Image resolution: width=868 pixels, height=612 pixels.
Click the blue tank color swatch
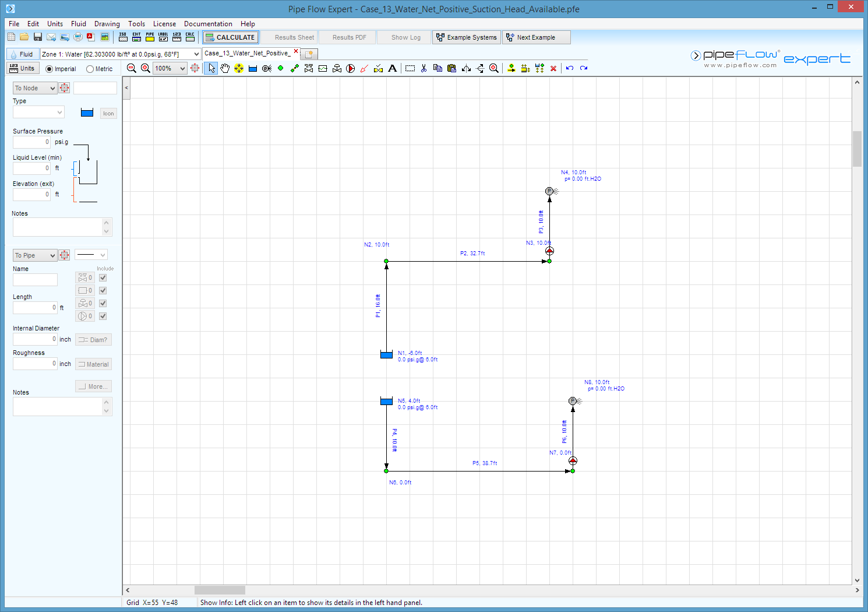point(87,112)
